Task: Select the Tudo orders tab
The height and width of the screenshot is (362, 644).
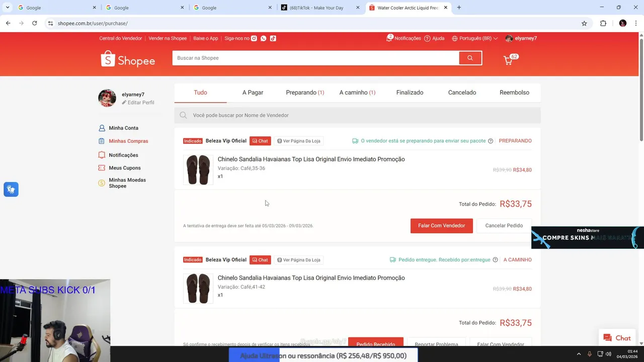Action: coord(200,93)
